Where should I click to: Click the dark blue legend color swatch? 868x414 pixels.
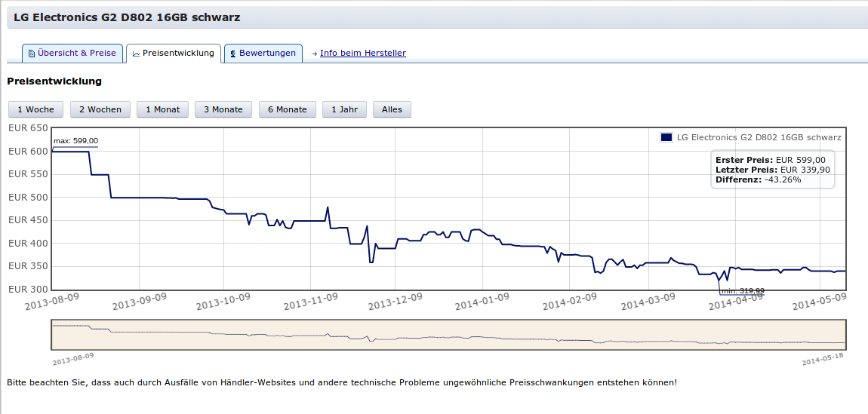(666, 137)
